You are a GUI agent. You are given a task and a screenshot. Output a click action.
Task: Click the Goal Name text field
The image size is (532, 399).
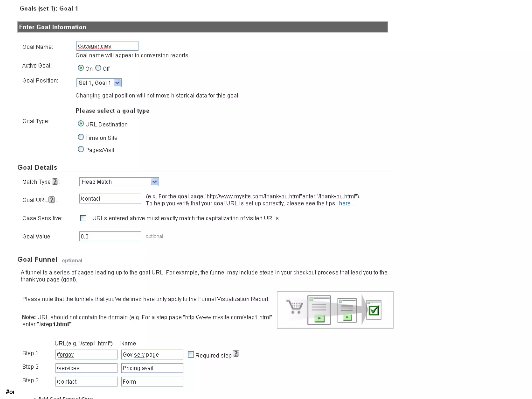coord(107,46)
